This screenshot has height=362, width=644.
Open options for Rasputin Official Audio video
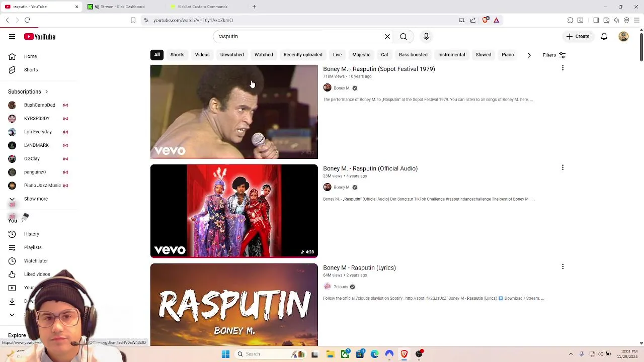coord(562,167)
